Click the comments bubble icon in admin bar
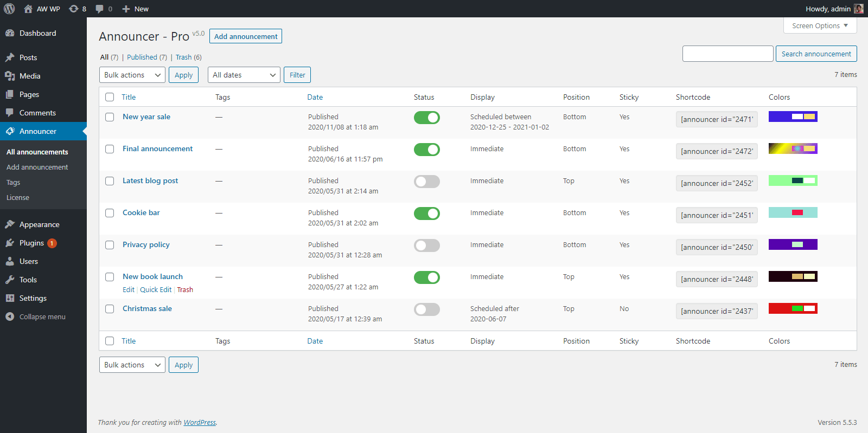This screenshot has height=433, width=868. coord(99,9)
